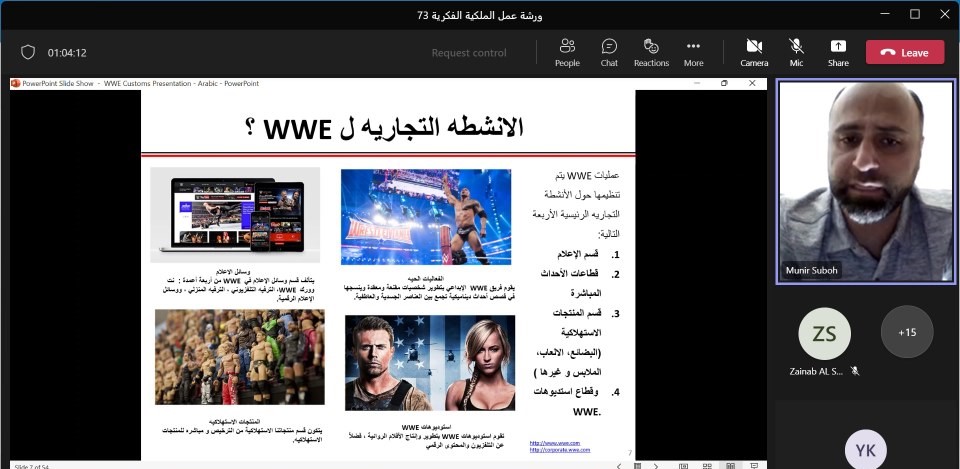Go to the next slide arrow
Image resolution: width=960 pixels, height=469 pixels.
pos(656,466)
